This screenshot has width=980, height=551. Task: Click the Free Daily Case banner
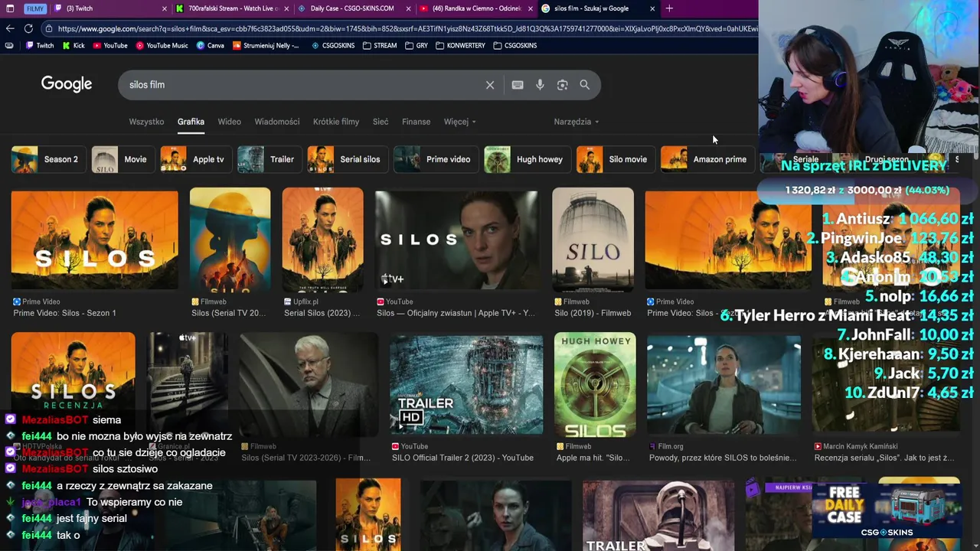coord(888,510)
